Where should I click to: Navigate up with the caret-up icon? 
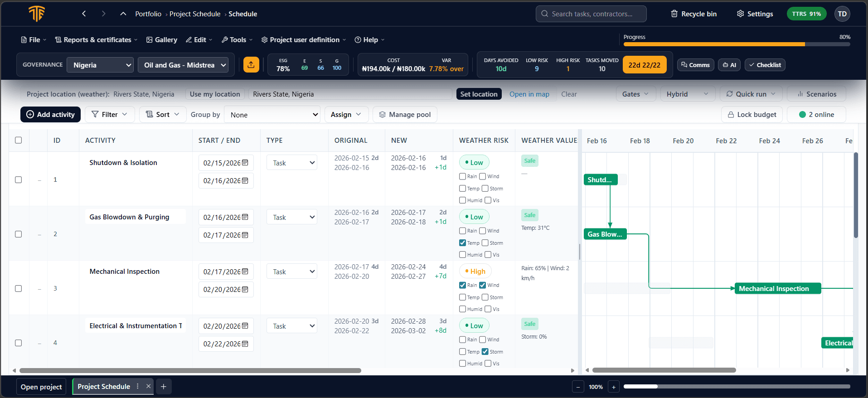click(x=123, y=14)
